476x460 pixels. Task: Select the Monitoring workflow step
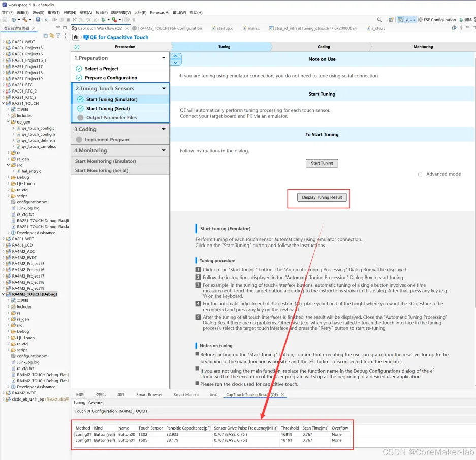point(423,47)
